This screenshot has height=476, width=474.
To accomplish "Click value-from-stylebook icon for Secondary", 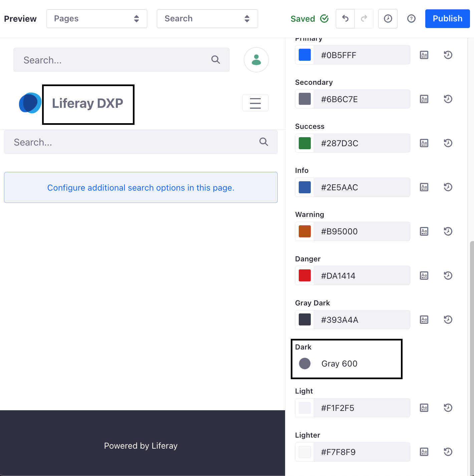I will [424, 99].
